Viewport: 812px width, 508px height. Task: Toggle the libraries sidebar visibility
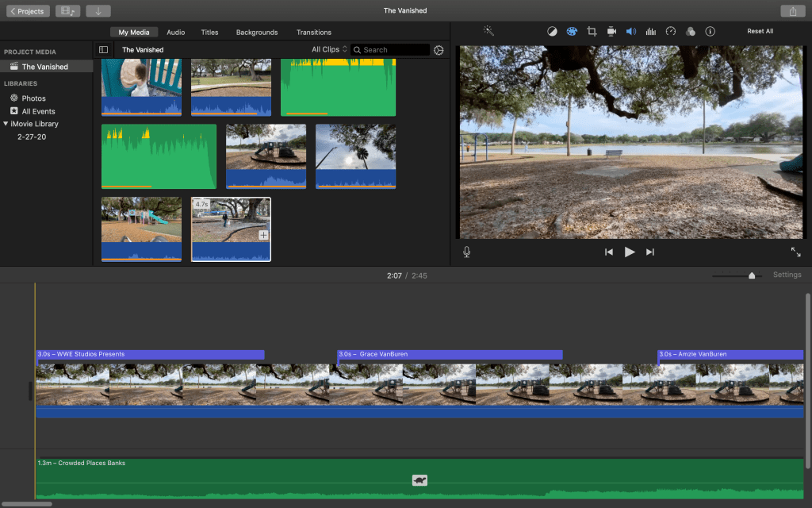pos(103,49)
